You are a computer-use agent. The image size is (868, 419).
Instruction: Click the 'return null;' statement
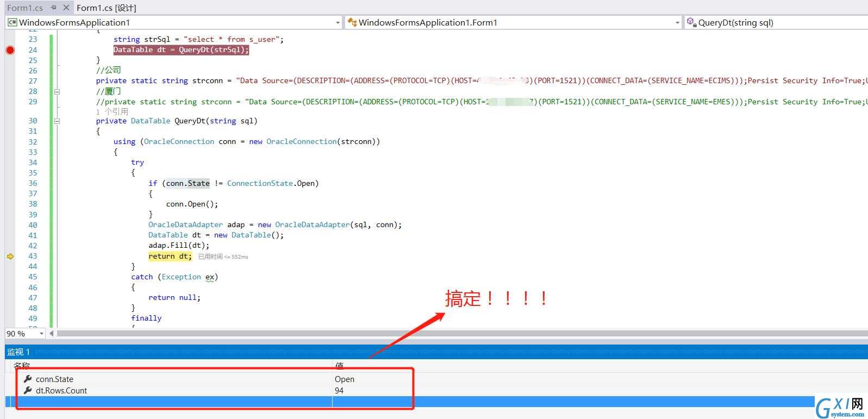174,298
